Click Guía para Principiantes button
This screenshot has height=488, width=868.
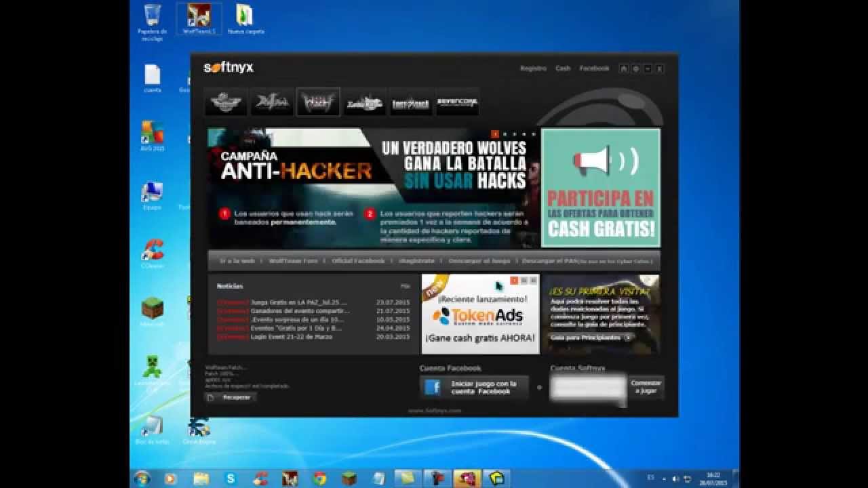click(591, 337)
